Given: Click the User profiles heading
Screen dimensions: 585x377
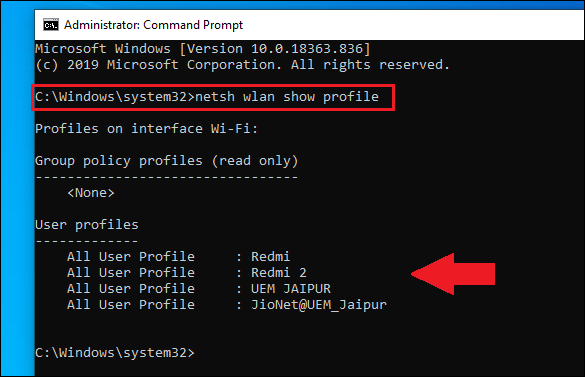Looking at the screenshot, I should pyautogui.click(x=87, y=225).
